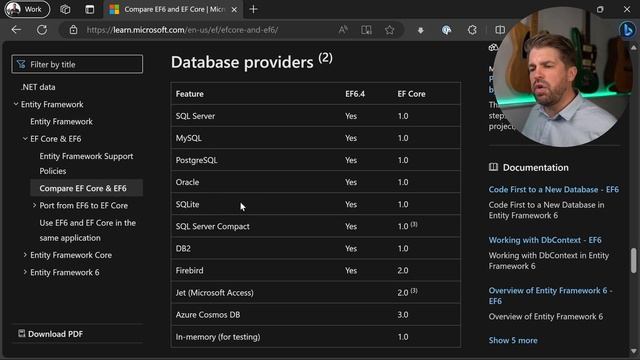Focus the Filter by title box

coord(77,64)
